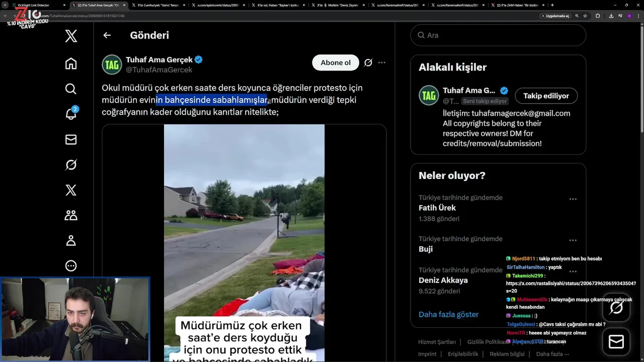Image resolution: width=644 pixels, height=362 pixels.
Task: Open More circle-dots icon in sidebar
Action: coord(71,265)
